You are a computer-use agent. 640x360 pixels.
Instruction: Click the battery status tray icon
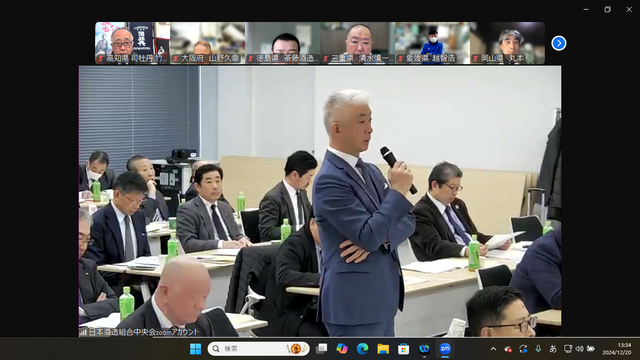(591, 349)
